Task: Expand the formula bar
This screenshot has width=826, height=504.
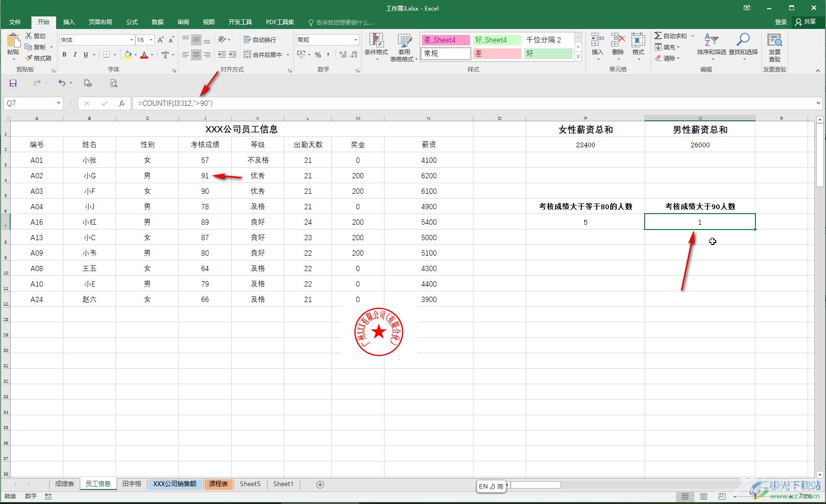Action: 818,103
